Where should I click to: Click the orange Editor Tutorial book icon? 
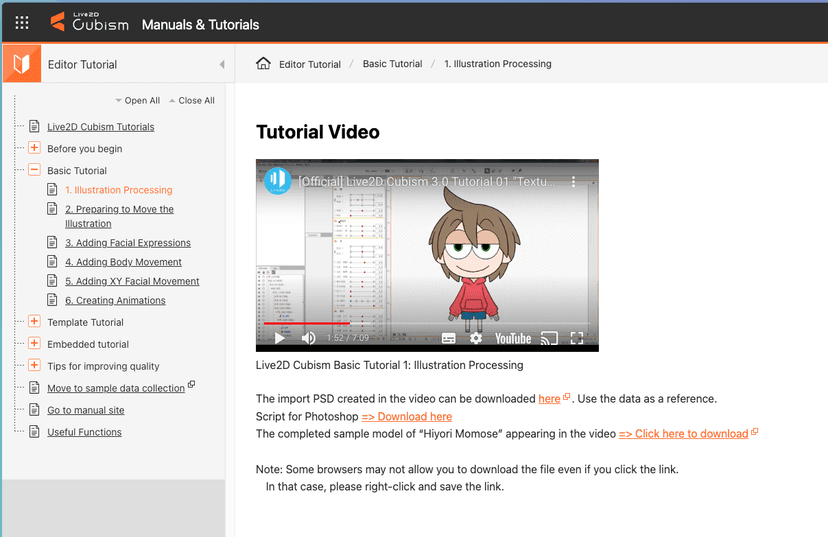[x=21, y=64]
